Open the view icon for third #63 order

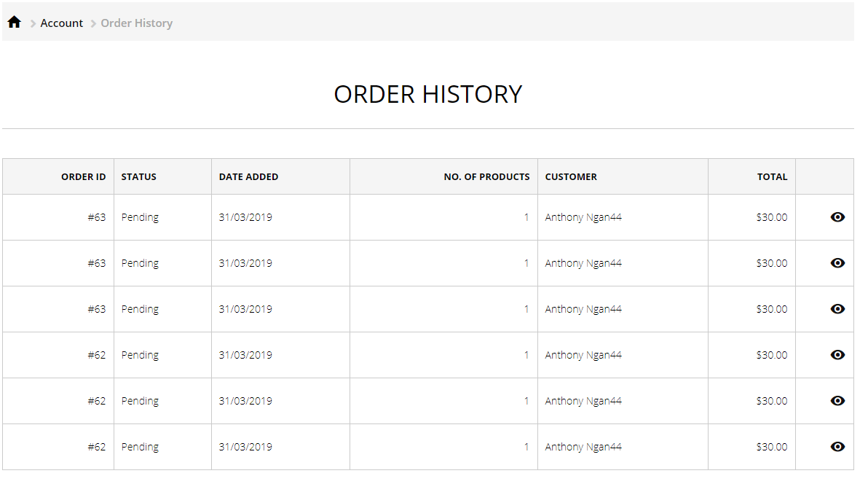click(837, 309)
